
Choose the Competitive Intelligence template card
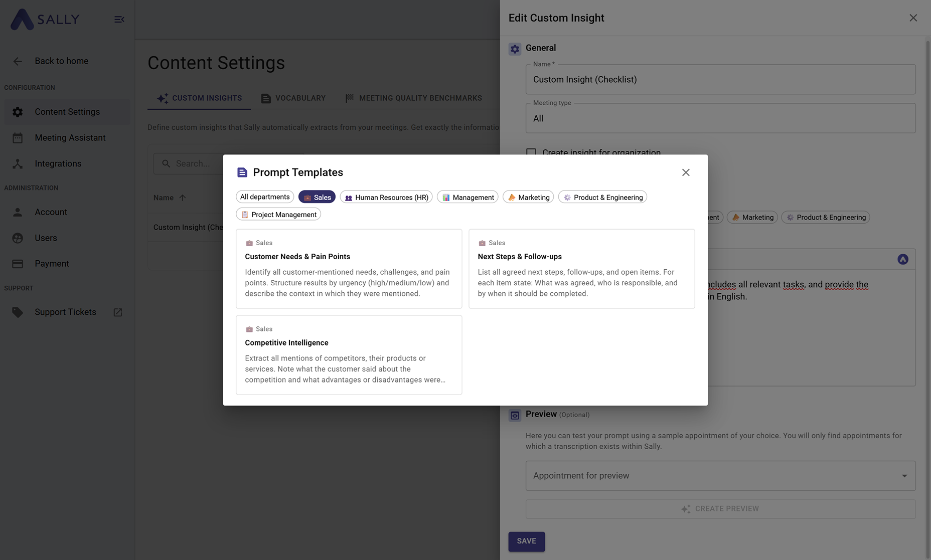tap(349, 355)
